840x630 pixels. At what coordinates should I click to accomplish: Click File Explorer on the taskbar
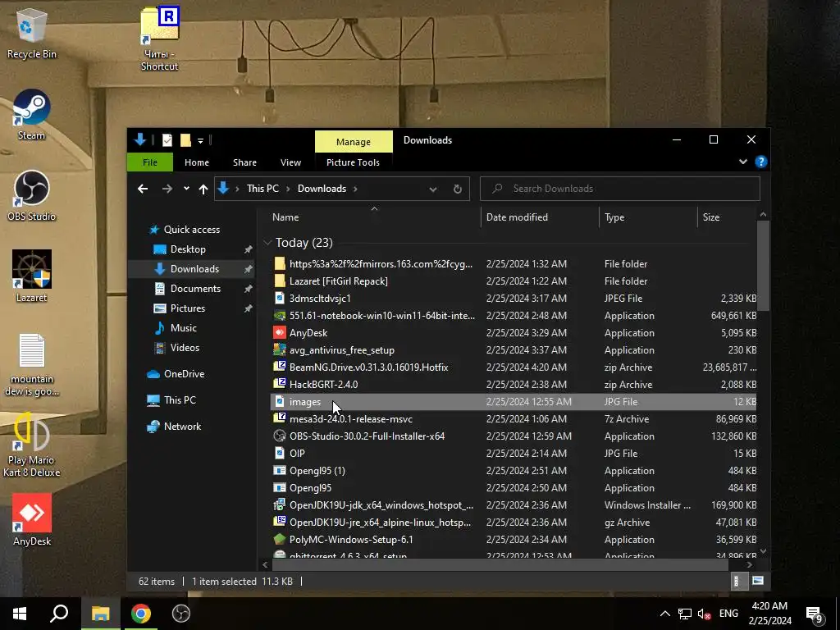click(x=100, y=614)
